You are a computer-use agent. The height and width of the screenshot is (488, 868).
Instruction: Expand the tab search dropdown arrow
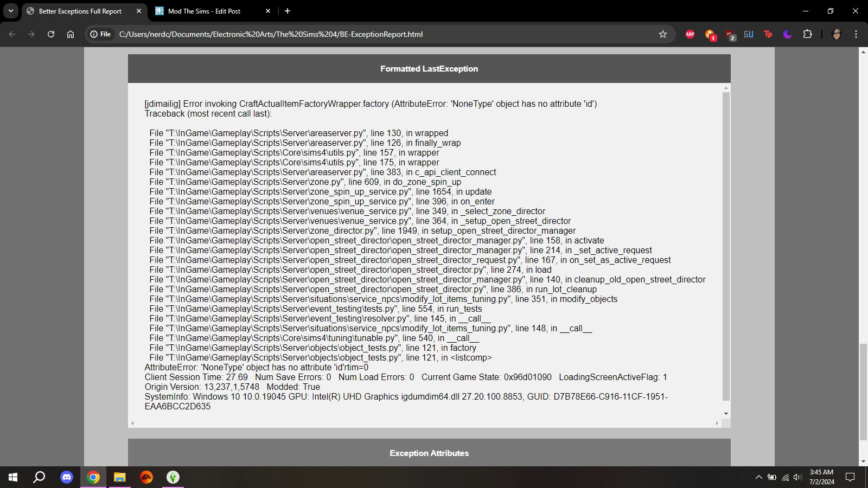[x=11, y=11]
